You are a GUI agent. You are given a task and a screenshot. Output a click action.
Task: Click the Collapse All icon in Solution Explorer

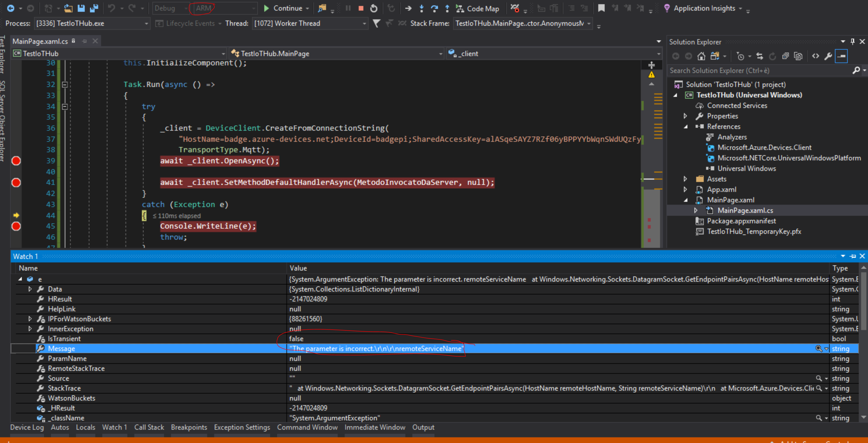pos(785,56)
